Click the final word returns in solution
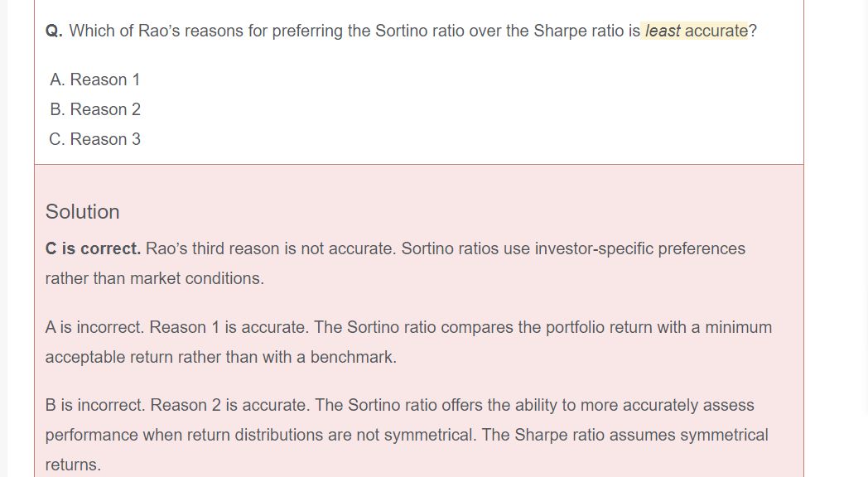Image resolution: width=868 pixels, height=477 pixels. pyautogui.click(x=73, y=465)
